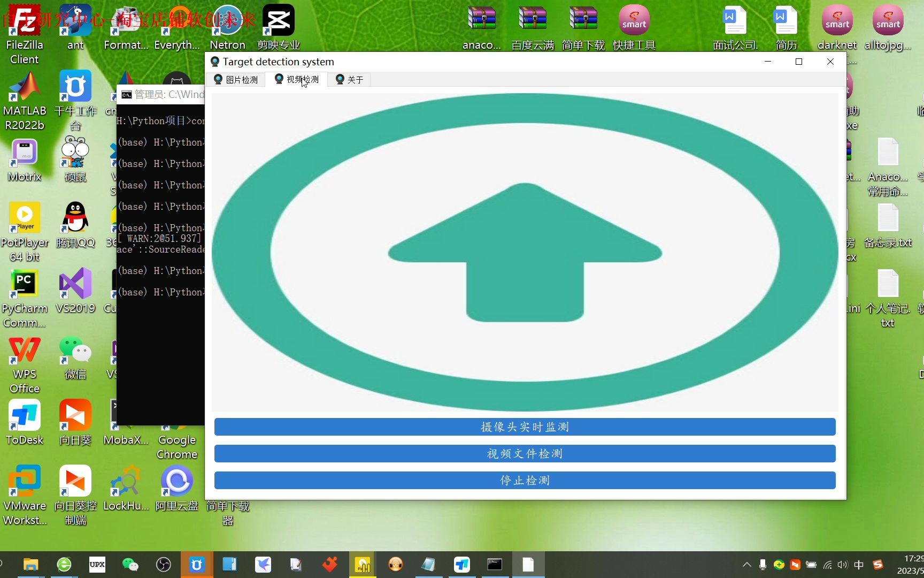Screen dimensions: 924x578
Task: Launch 剪映专业 video editor icon
Action: click(x=279, y=28)
